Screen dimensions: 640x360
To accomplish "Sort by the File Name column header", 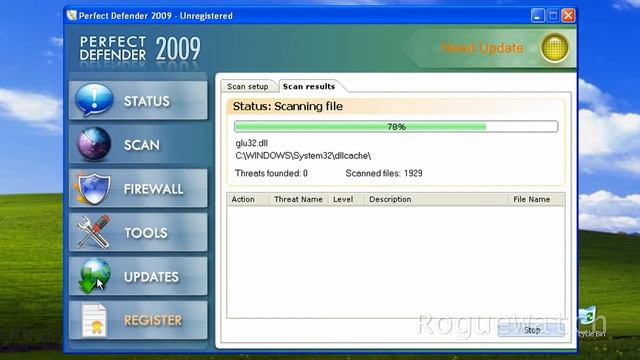I will click(536, 199).
